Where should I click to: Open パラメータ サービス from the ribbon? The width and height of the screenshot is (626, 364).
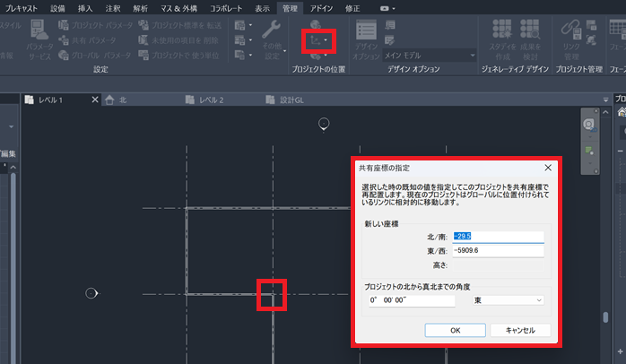(39, 40)
